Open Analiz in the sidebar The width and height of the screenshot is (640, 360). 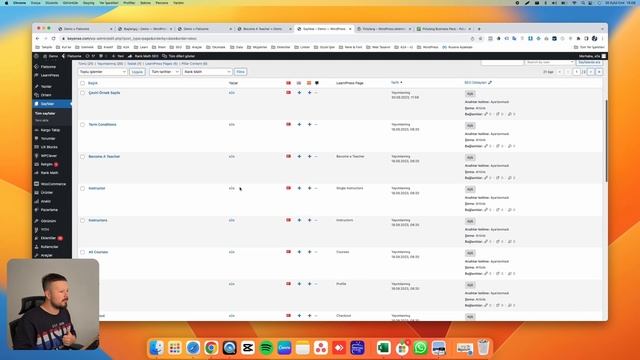(46, 201)
